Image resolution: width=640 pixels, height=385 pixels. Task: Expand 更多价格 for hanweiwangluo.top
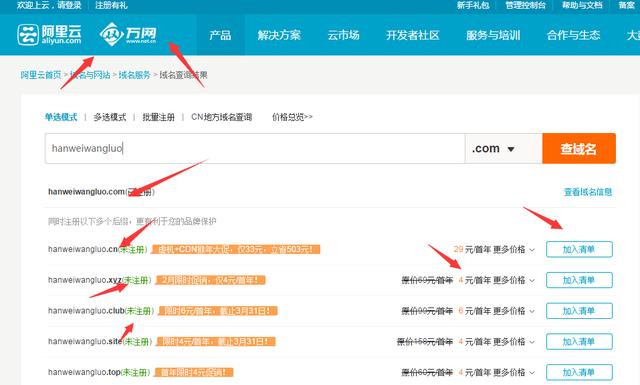[514, 372]
